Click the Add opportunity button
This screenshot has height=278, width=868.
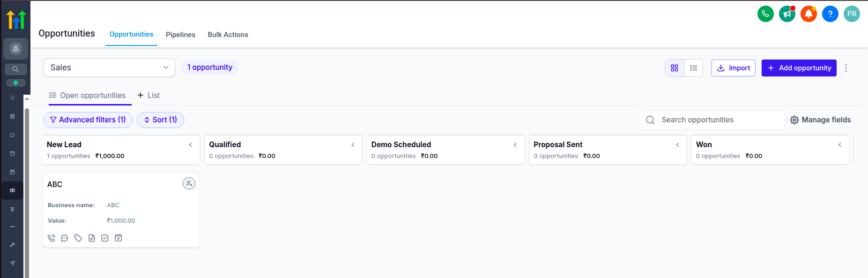(x=799, y=68)
